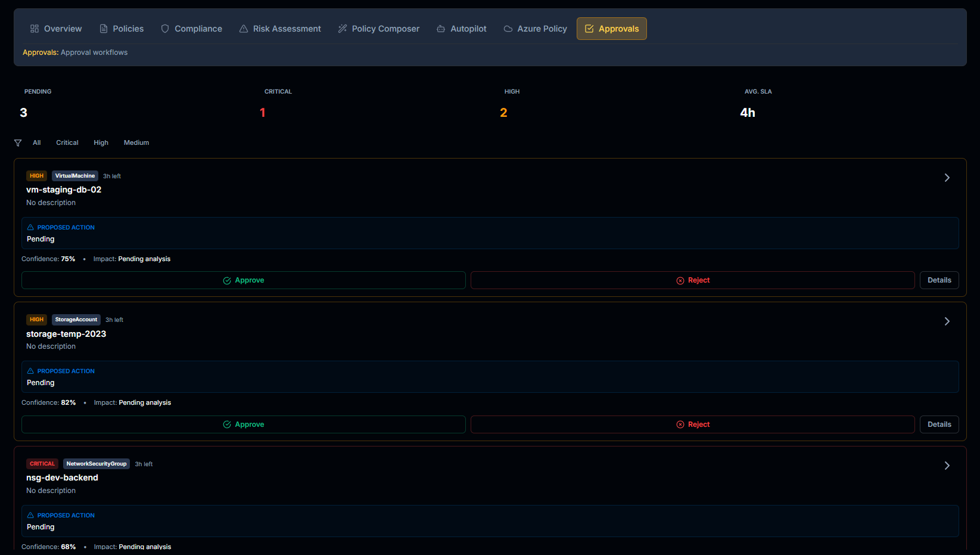Click the filter funnel icon
The height and width of the screenshot is (555, 980).
click(x=18, y=143)
